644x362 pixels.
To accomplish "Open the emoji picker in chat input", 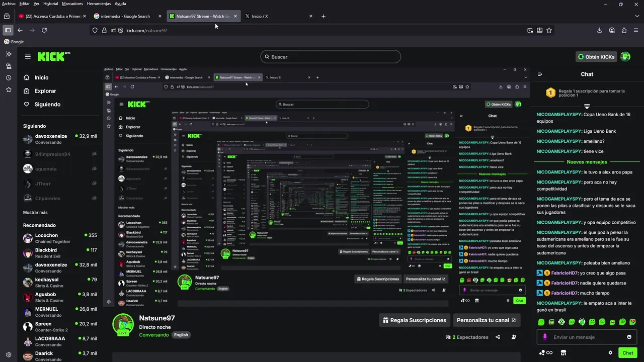I will [x=629, y=337].
